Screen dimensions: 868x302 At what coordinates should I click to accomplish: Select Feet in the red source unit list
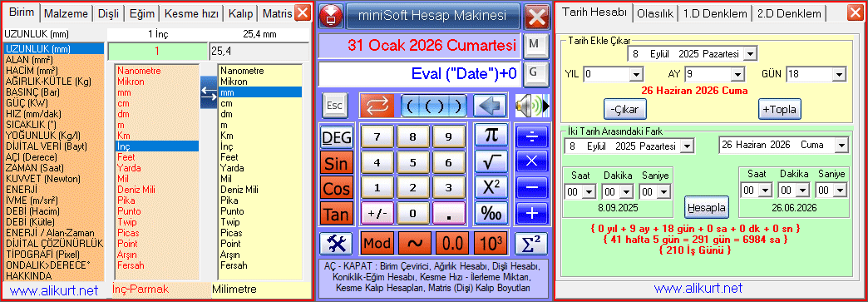click(x=156, y=156)
